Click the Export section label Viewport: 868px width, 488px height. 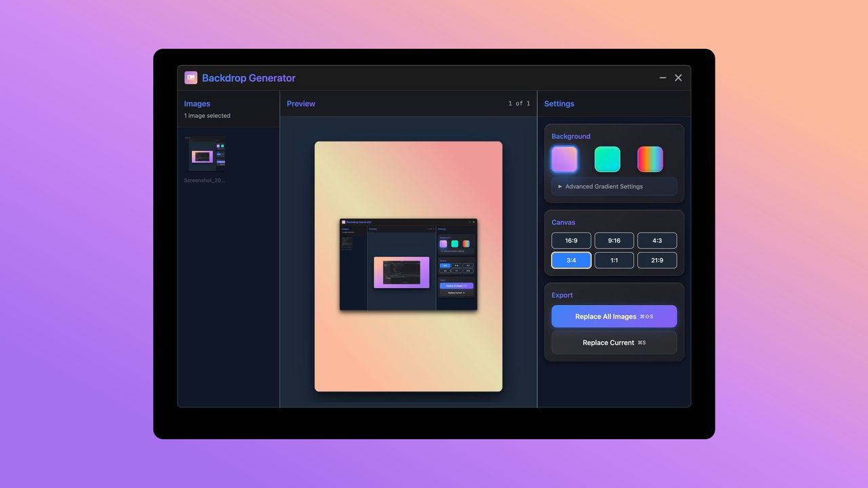coord(562,296)
